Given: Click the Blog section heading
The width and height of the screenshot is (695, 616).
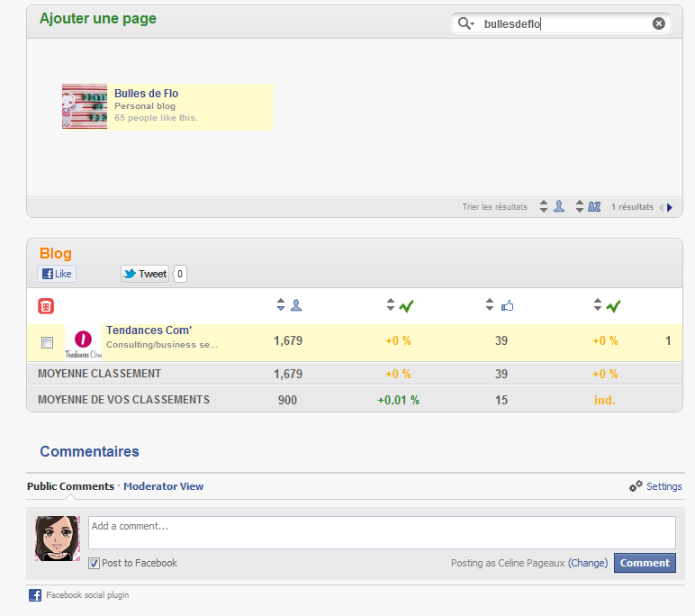Looking at the screenshot, I should point(56,253).
